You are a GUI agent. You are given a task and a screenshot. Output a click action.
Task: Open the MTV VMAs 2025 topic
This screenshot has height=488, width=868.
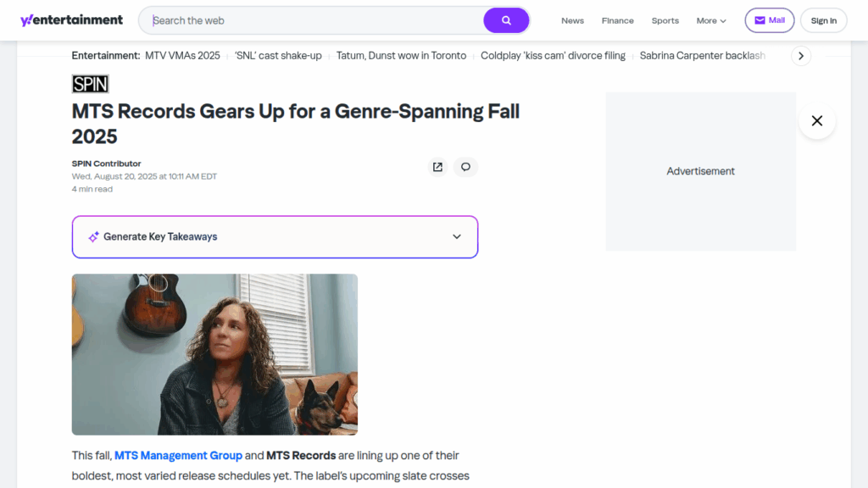click(182, 56)
